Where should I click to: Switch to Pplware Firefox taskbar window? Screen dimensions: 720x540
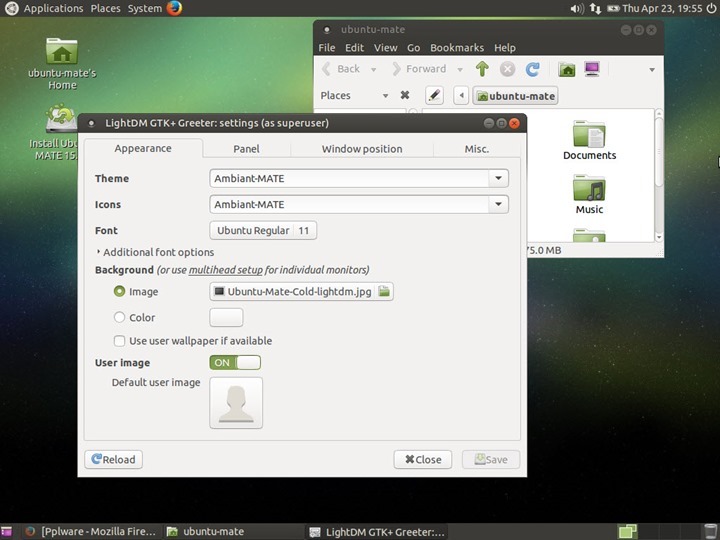90,532
